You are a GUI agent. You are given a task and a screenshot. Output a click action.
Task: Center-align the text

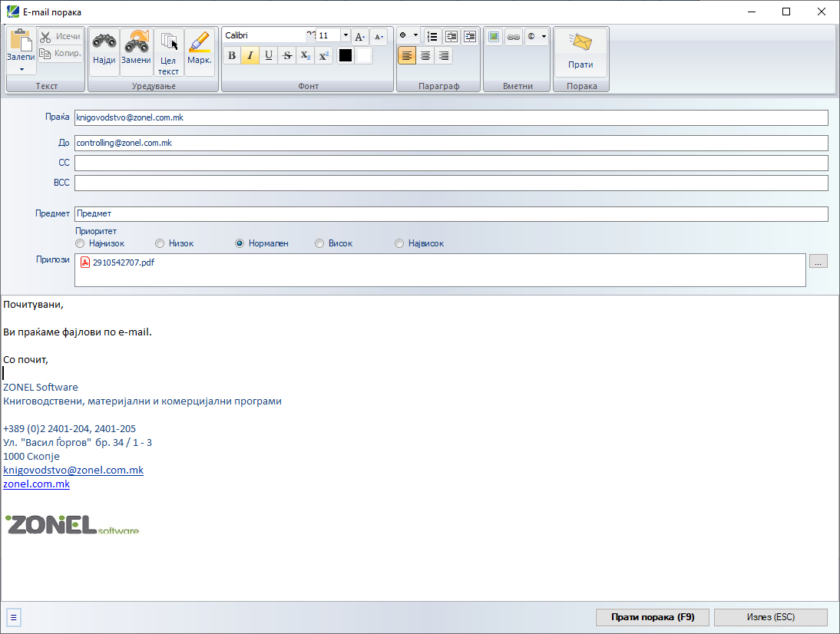click(425, 55)
